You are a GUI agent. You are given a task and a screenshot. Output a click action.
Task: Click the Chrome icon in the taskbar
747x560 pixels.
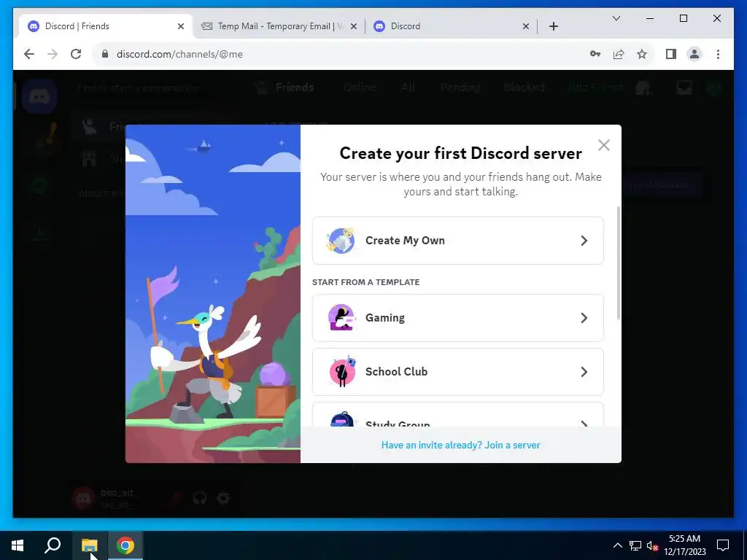(x=125, y=545)
